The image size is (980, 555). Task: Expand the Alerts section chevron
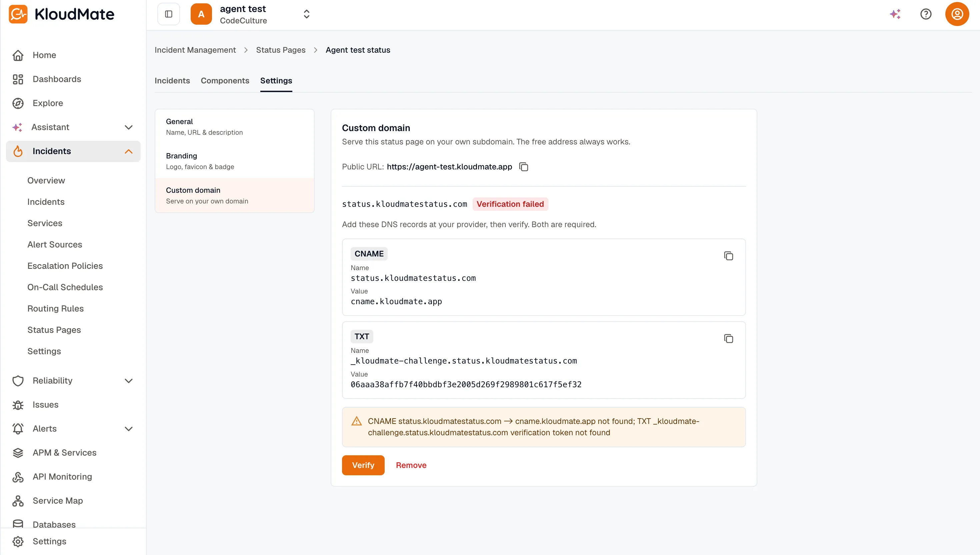pyautogui.click(x=129, y=429)
